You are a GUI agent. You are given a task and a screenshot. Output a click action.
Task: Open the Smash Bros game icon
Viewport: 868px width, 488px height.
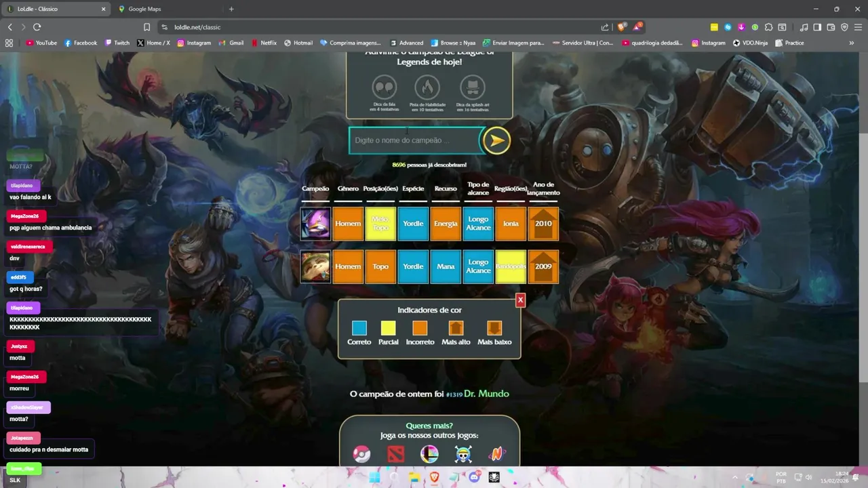(x=429, y=453)
